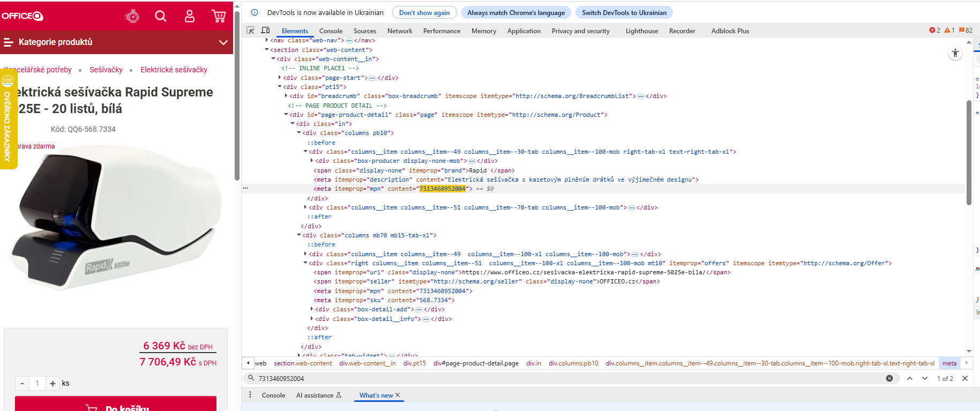Toggle the device toolbar icon

click(x=265, y=31)
